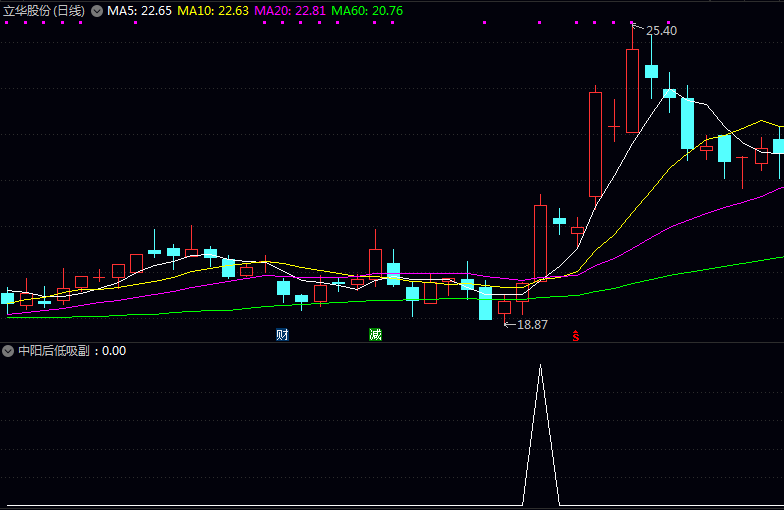Click the first pink dot at top-left
The width and height of the screenshot is (784, 510).
pos(8,23)
